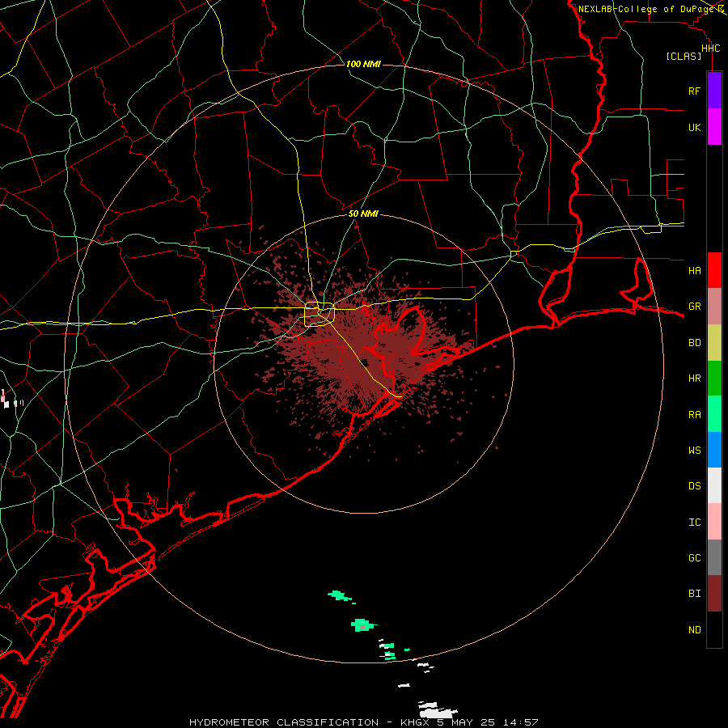Select the GC gray legend swatch

coord(714,557)
